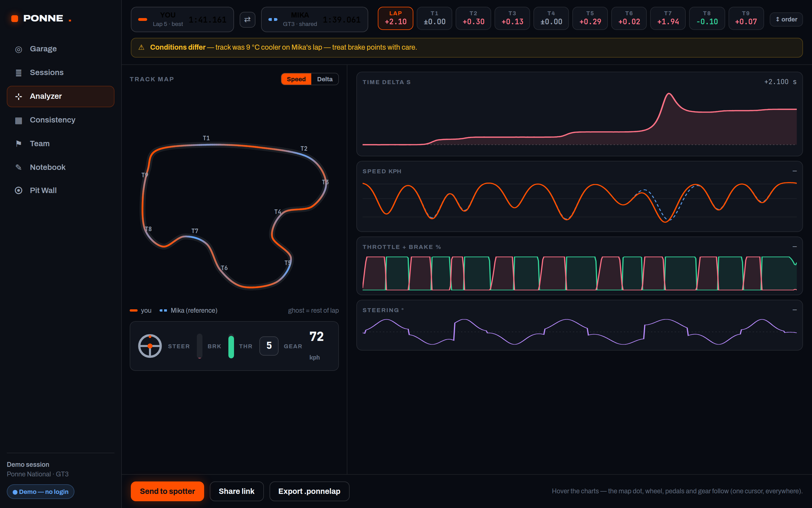Click the Pit Wall circle icon
The width and height of the screenshot is (812, 508).
[x=18, y=190]
